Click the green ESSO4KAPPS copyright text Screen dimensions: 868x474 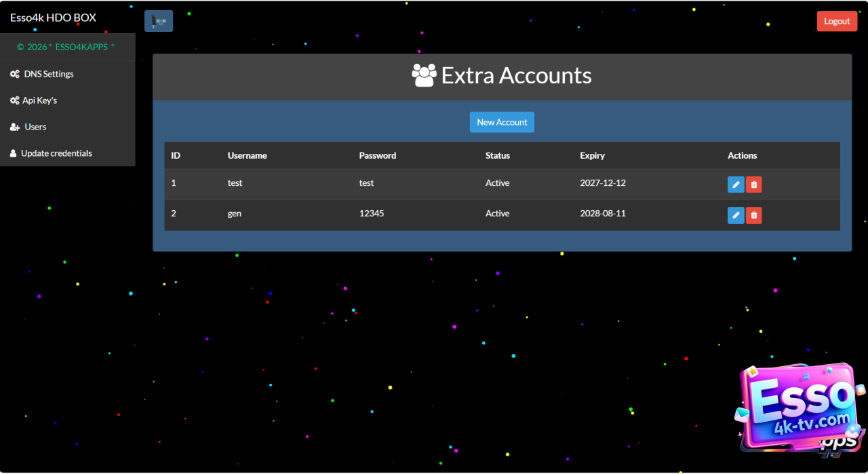pos(66,47)
